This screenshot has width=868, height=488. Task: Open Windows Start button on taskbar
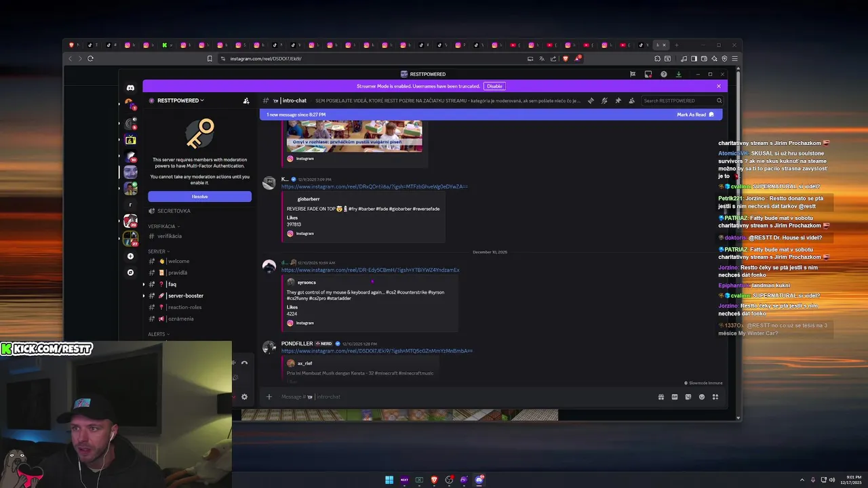(389, 480)
